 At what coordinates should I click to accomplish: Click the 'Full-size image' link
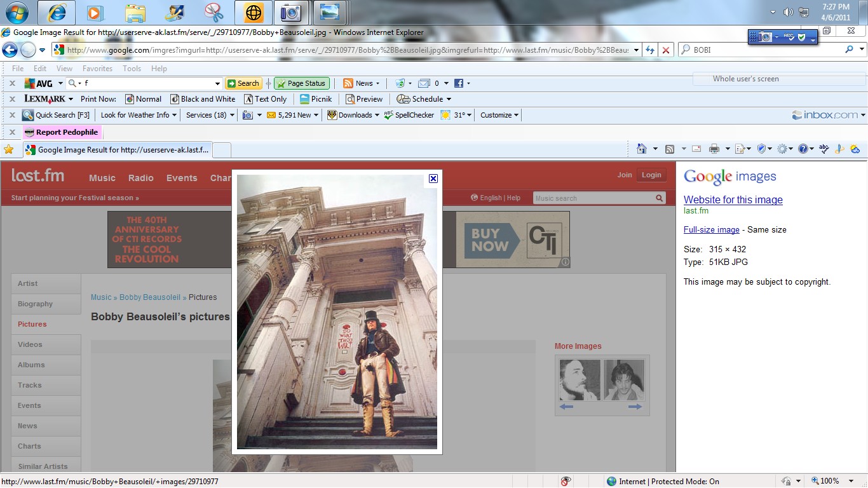pyautogui.click(x=711, y=229)
